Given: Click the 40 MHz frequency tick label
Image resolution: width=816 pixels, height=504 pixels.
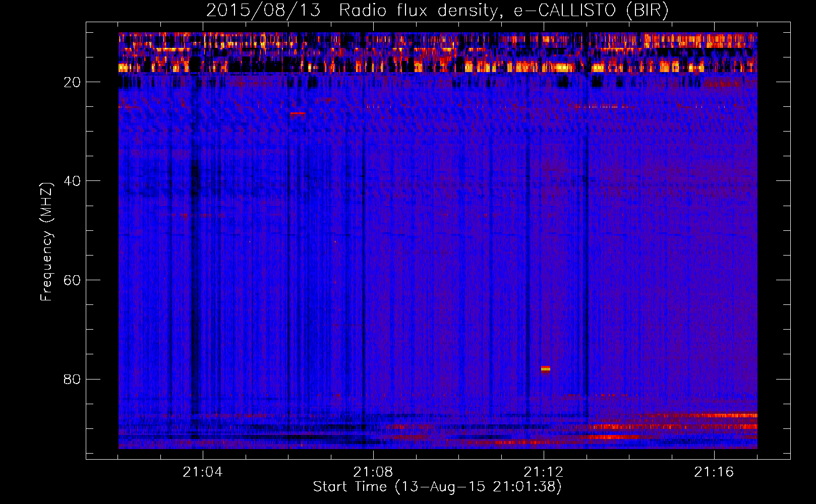Looking at the screenshot, I should (72, 181).
